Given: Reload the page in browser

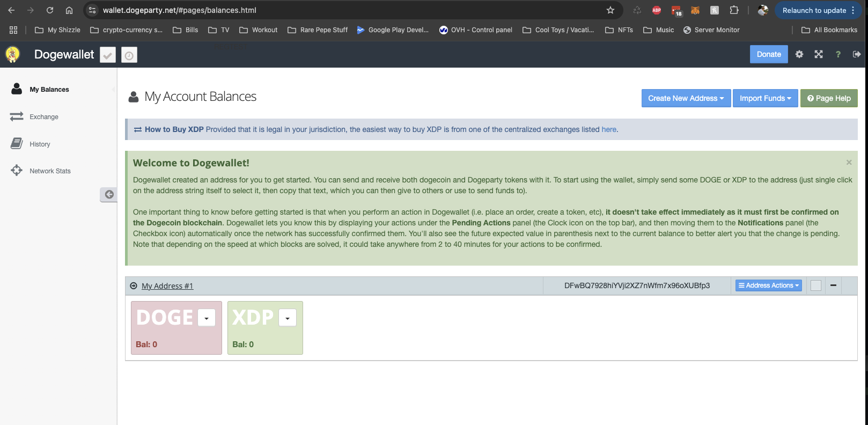Looking at the screenshot, I should (x=50, y=10).
